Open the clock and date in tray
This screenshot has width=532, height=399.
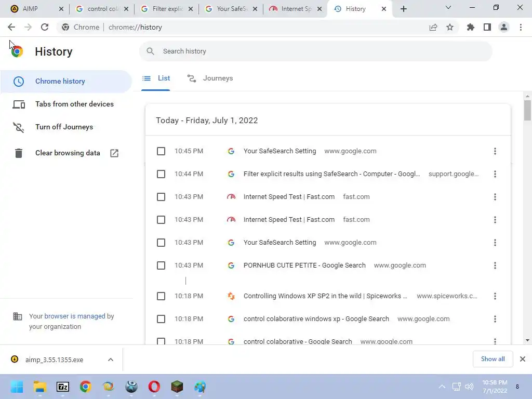pyautogui.click(x=495, y=387)
